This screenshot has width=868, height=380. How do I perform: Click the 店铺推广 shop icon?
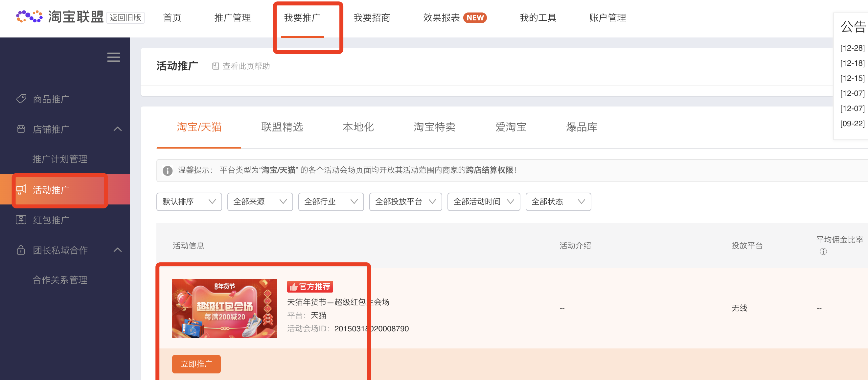(x=21, y=129)
